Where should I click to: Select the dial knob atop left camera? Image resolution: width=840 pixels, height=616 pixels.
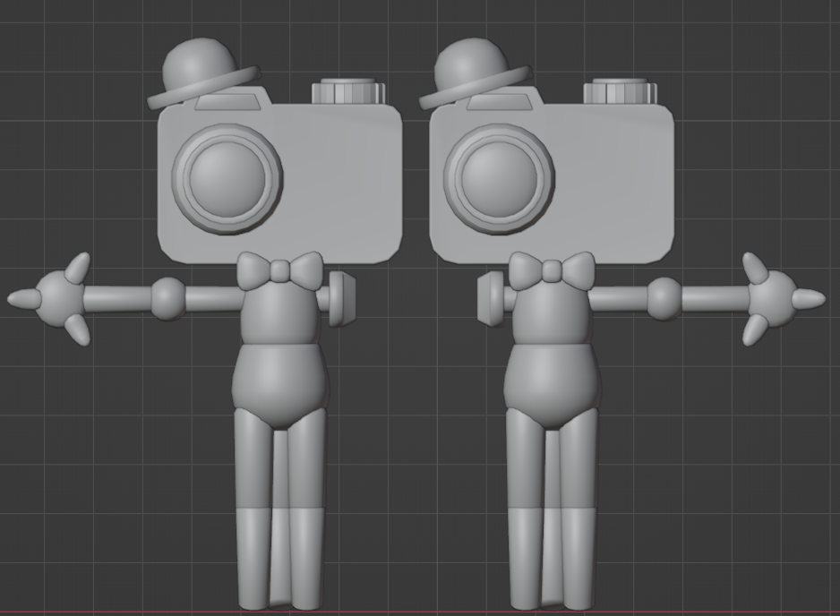(348, 90)
